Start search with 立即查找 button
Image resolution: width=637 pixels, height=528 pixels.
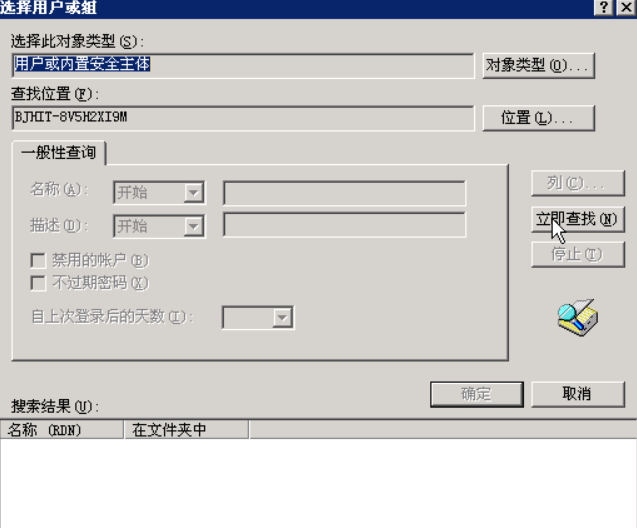point(577,219)
